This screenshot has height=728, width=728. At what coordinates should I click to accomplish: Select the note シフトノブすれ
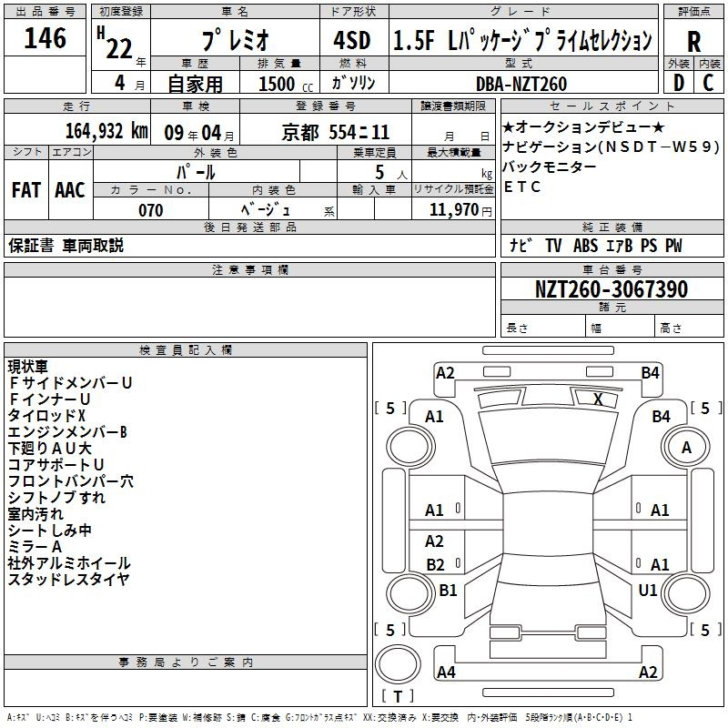56,498
